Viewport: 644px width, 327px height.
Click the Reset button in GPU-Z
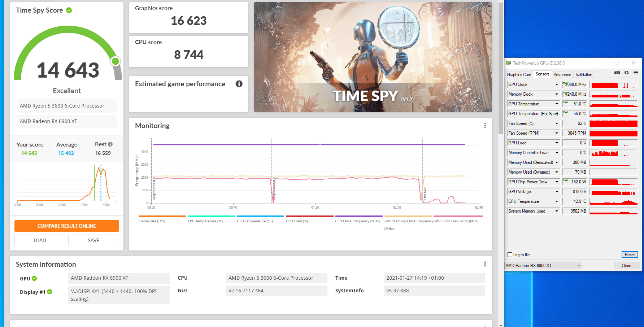[x=630, y=255]
